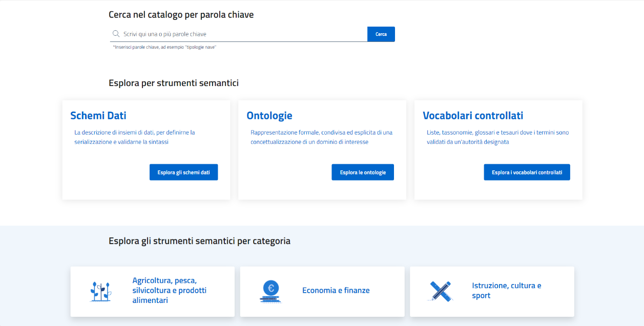Click the magnifying glass search icon
Viewport: 644px width, 326px height.
[x=116, y=34]
